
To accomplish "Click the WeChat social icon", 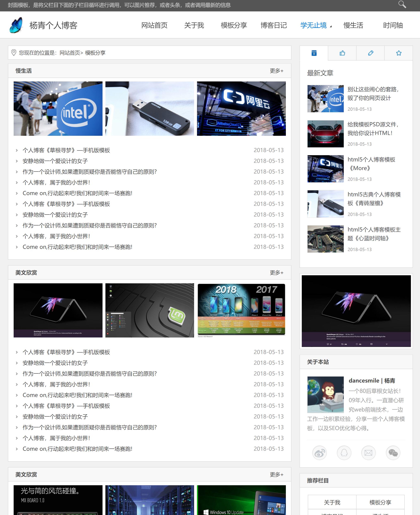I will click(393, 453).
